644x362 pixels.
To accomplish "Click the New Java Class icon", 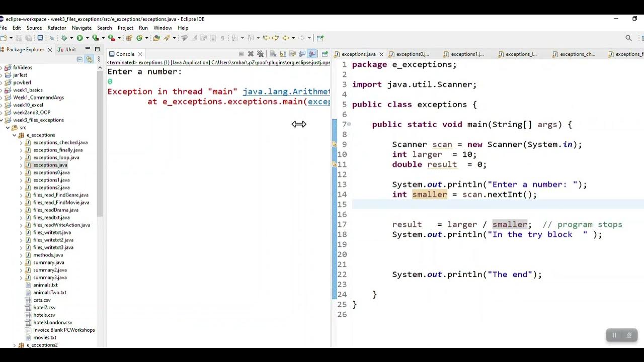I will tap(139, 38).
